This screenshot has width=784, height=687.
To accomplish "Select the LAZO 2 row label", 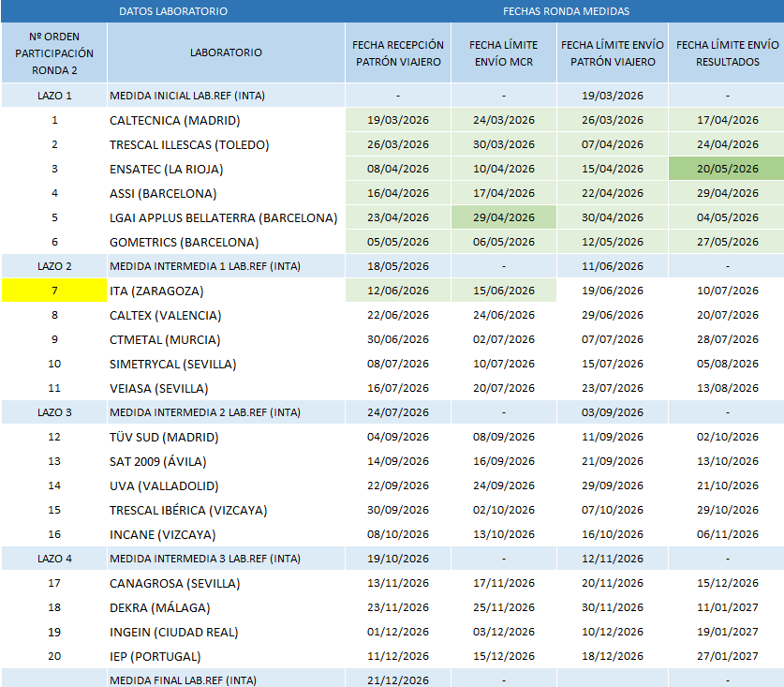I will [54, 266].
